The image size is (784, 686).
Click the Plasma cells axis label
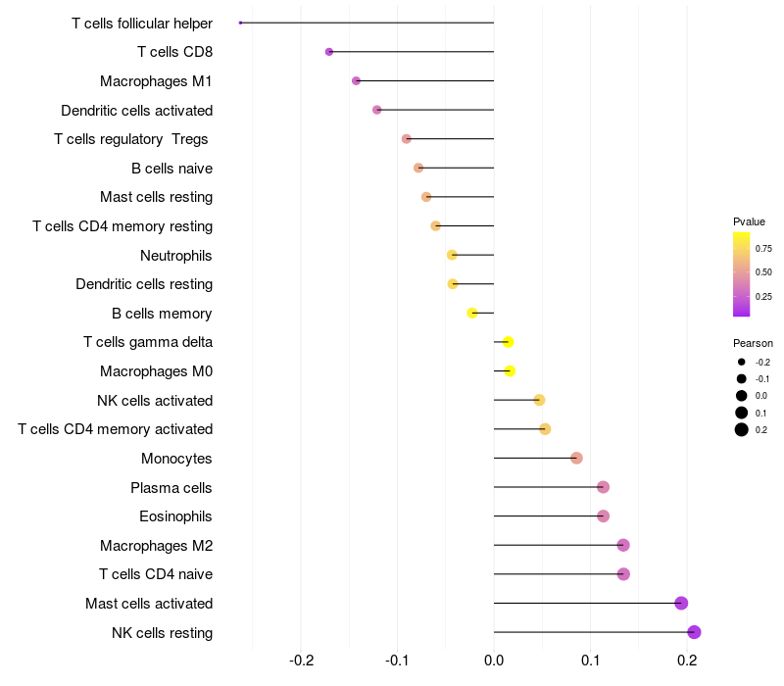point(171,487)
